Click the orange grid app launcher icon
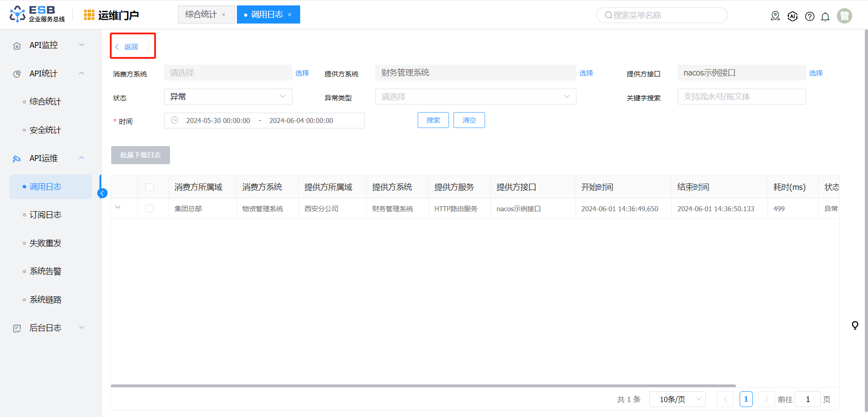Viewport: 868px width, 417px height. click(89, 15)
